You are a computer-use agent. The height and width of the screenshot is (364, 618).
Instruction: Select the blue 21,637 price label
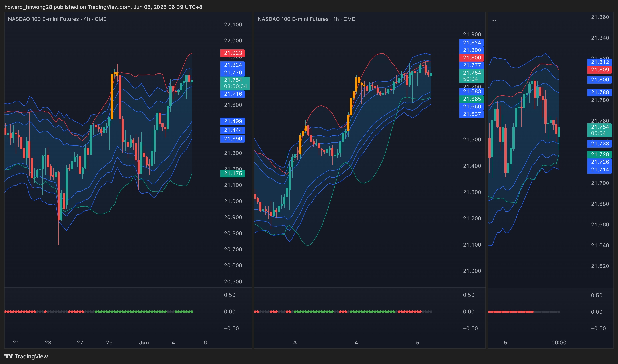coord(471,114)
